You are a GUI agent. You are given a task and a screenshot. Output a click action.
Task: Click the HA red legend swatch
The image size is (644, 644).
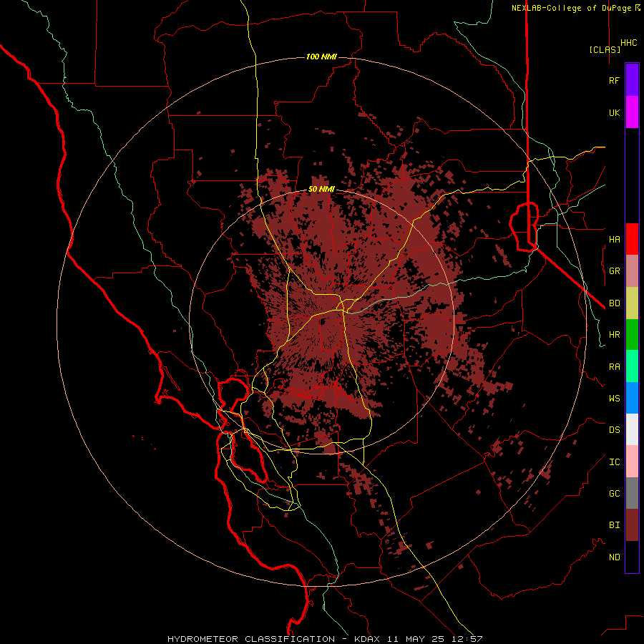pyautogui.click(x=632, y=239)
